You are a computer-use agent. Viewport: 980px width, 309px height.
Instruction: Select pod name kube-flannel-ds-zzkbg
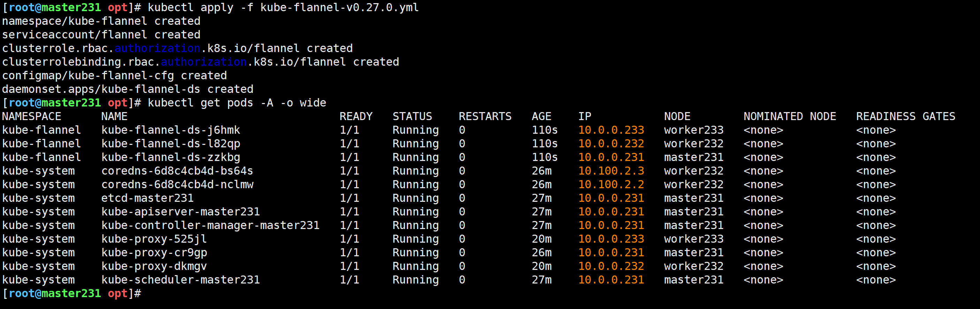170,157
